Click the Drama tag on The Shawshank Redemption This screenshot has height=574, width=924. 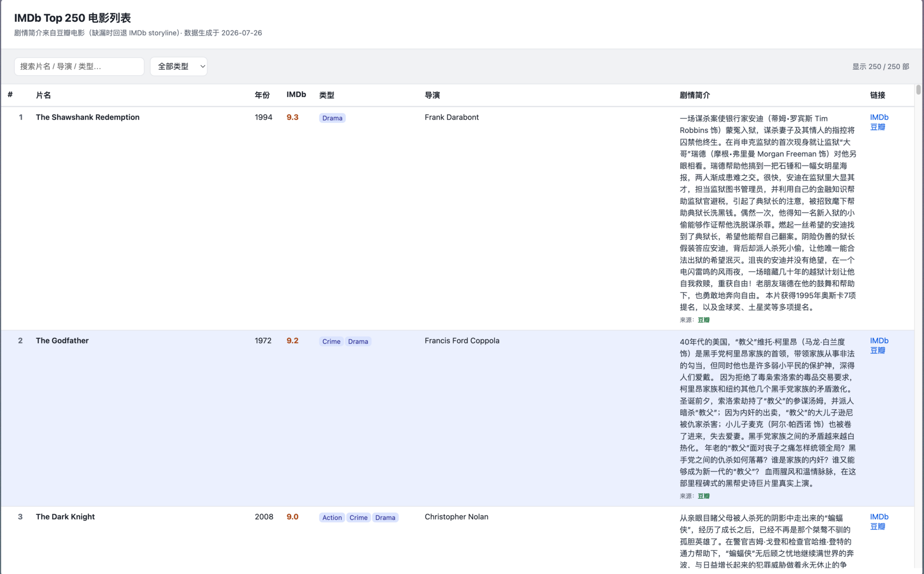pyautogui.click(x=332, y=118)
